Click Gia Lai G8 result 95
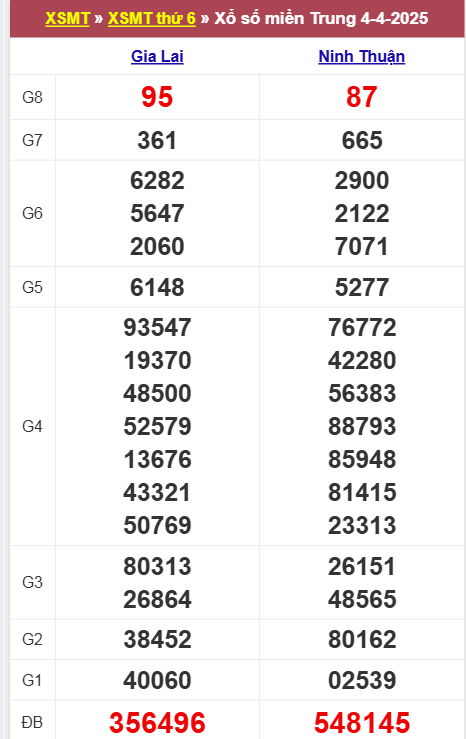 tap(157, 97)
